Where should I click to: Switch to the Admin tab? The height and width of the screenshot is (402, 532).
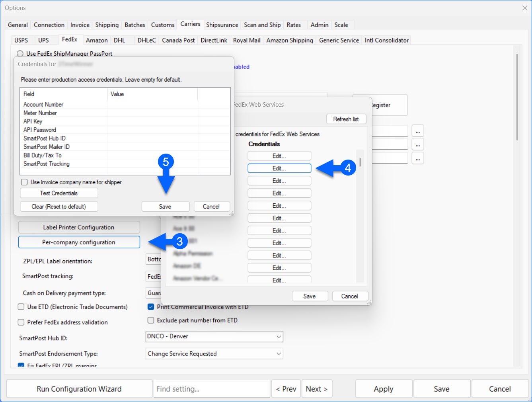320,25
